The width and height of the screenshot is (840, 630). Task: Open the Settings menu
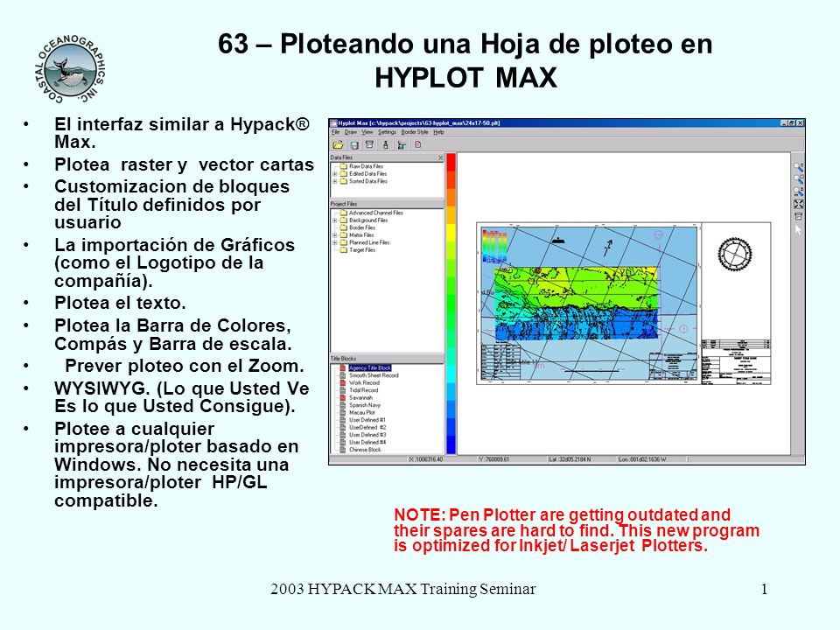[387, 132]
